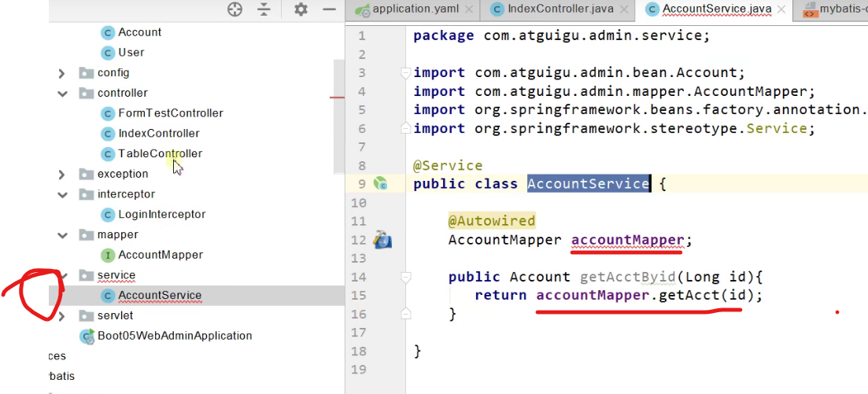Click the application.yaml tab file icon
This screenshot has height=394, width=868.
[x=363, y=9]
